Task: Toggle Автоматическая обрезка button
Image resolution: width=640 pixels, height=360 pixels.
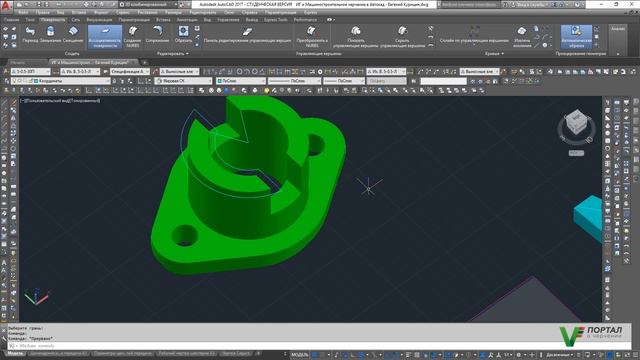Action: point(576,37)
